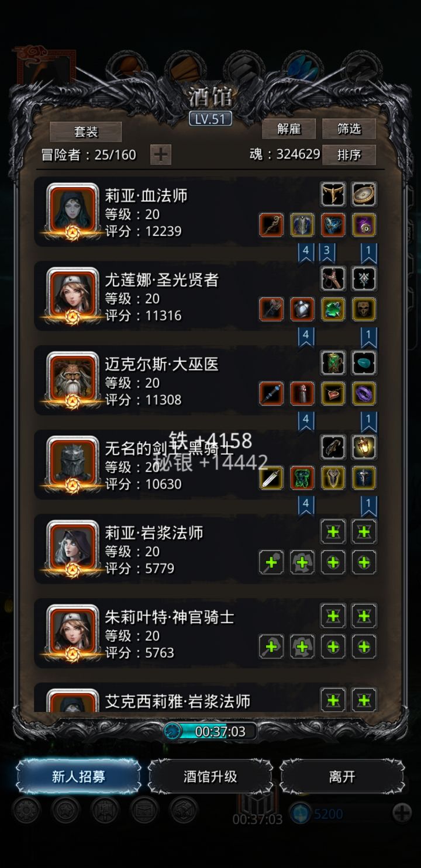Click the 解雇 dismiss button

pos(289,129)
